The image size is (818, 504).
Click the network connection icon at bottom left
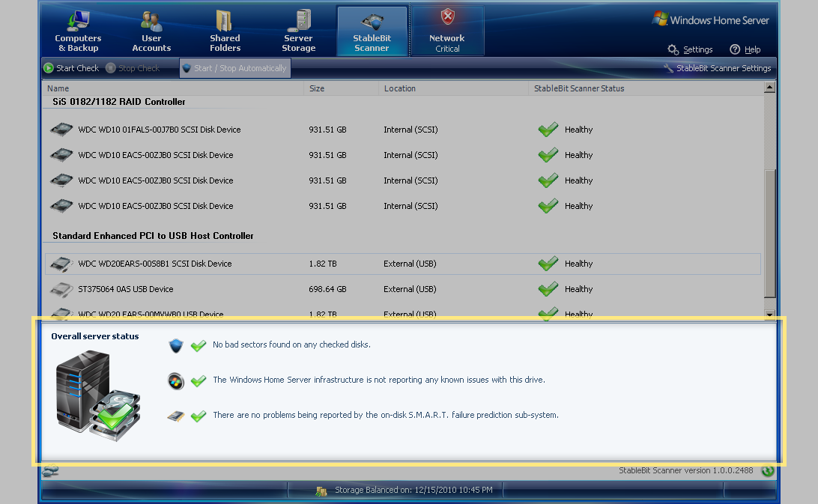[x=51, y=471]
